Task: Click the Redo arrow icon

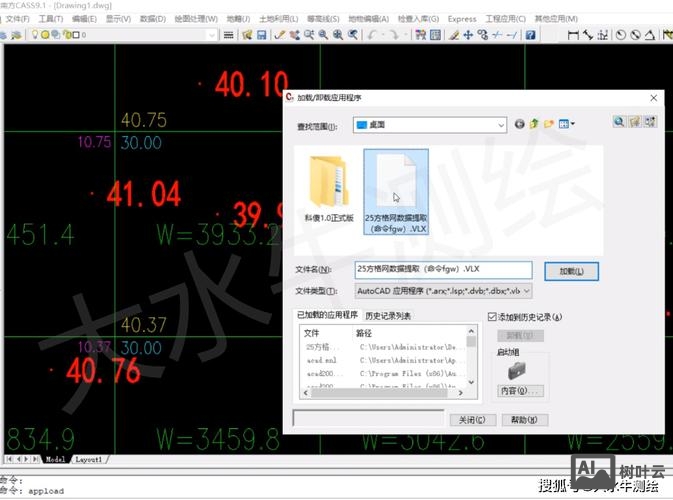Action: pos(394,35)
